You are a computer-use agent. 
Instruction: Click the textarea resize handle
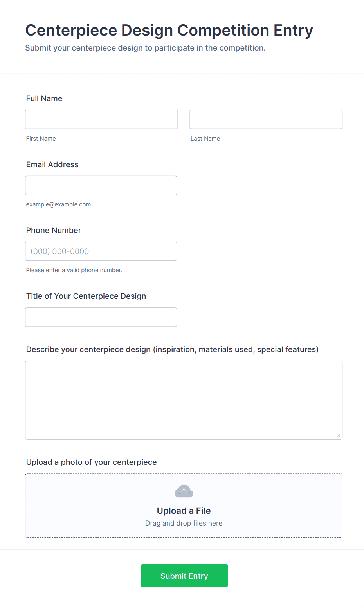(x=339, y=435)
